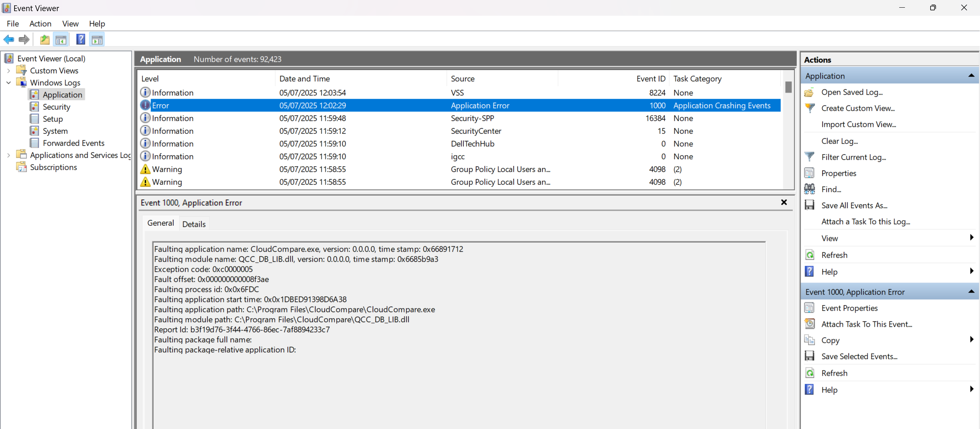Collapse the Windows Logs node
This screenshot has width=980, height=429.
[8, 82]
